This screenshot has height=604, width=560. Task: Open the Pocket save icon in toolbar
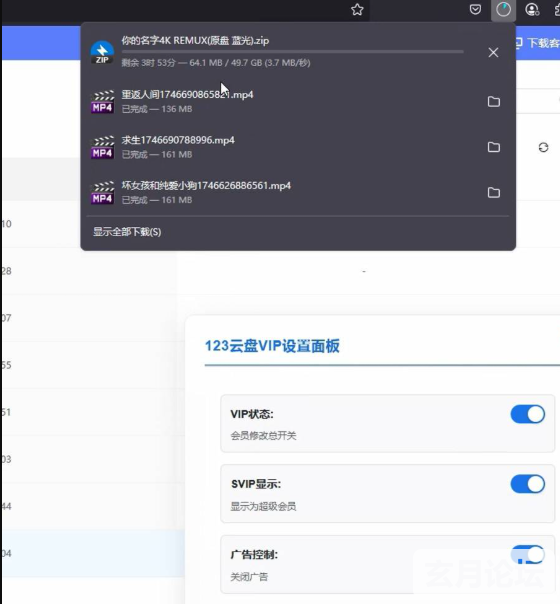[475, 9]
